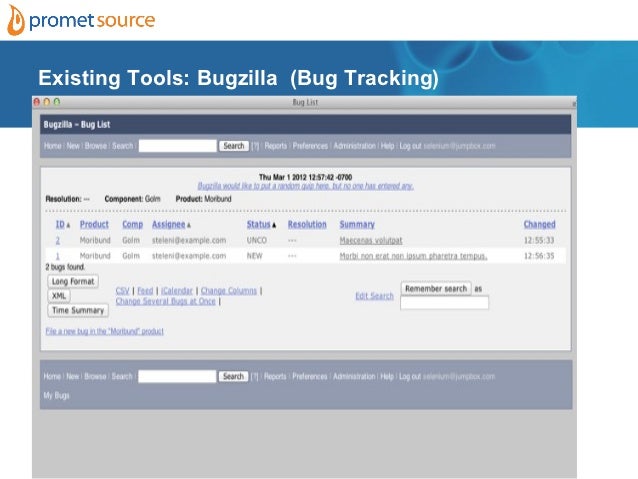The width and height of the screenshot is (638, 479).
Task: Click the Search link in top navigation bar
Action: (x=122, y=146)
